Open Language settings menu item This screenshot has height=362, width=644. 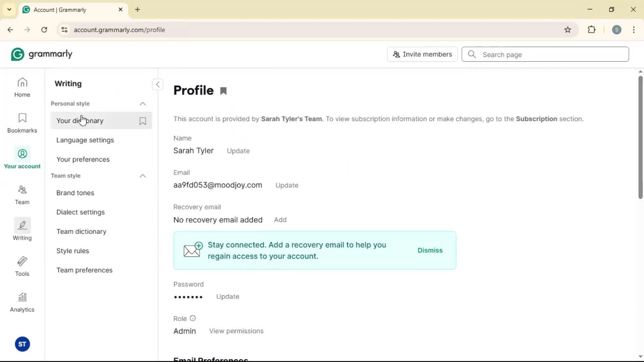pyautogui.click(x=85, y=140)
